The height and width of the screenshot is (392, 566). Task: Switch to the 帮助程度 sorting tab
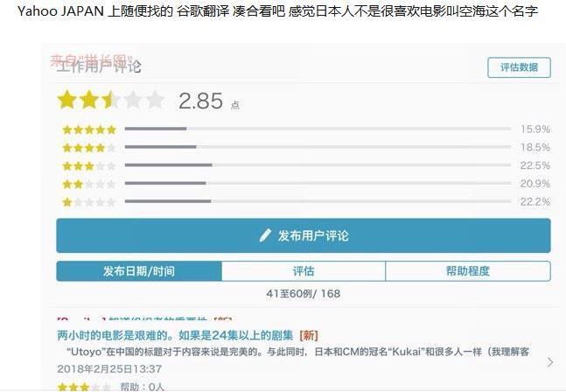click(x=468, y=271)
